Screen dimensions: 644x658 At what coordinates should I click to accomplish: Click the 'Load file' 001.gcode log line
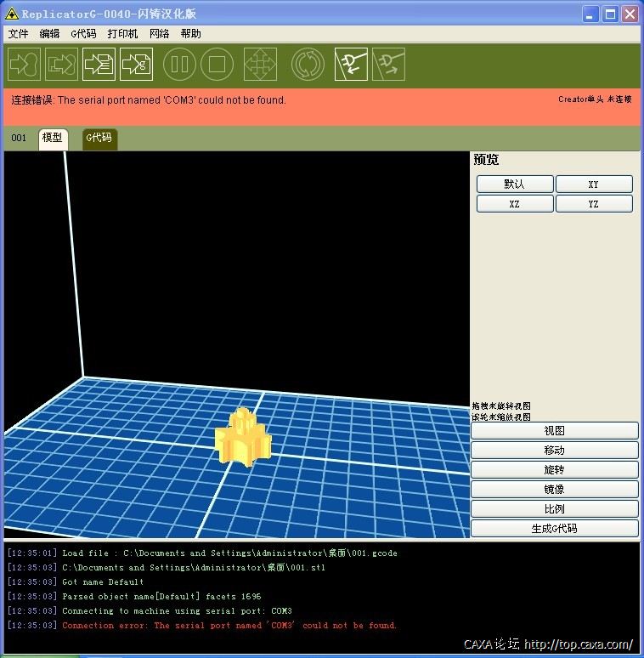(x=202, y=553)
